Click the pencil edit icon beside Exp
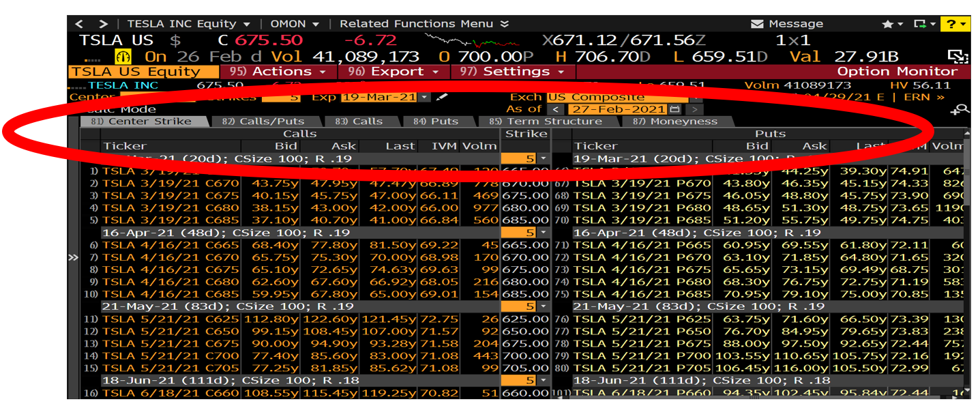980x404 pixels. [x=442, y=98]
